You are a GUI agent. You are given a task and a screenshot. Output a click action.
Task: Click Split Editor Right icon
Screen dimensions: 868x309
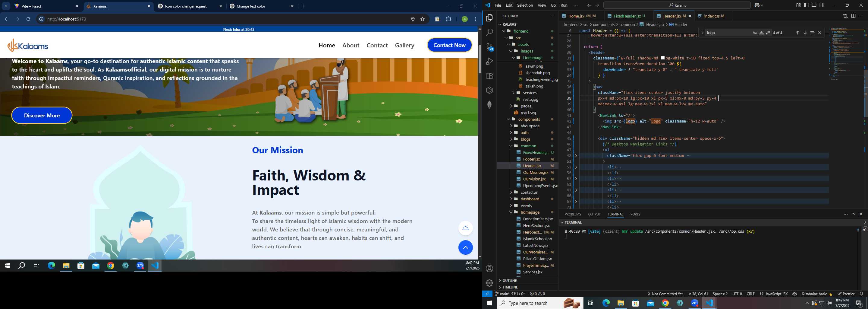pos(853,16)
